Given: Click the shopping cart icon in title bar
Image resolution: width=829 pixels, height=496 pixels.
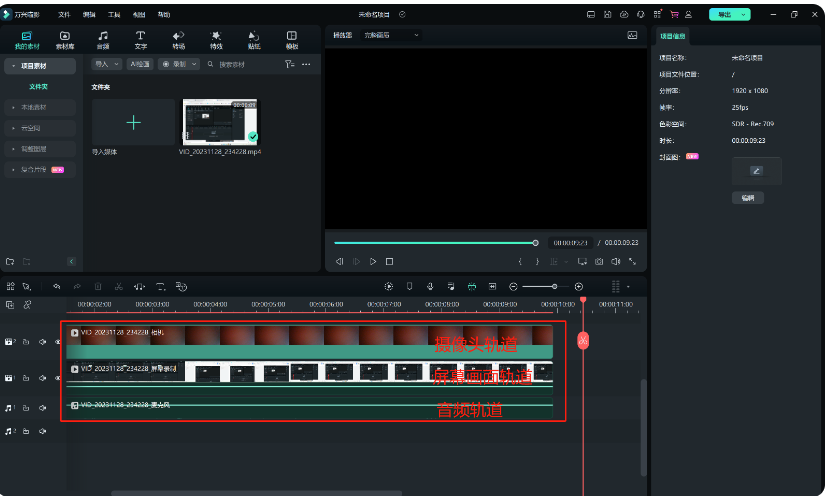Looking at the screenshot, I should pyautogui.click(x=675, y=15).
